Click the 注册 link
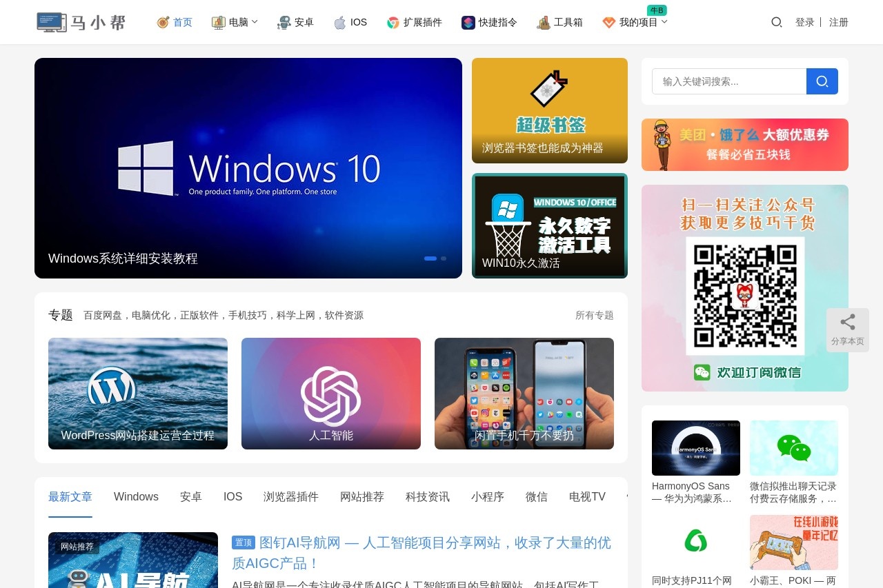Viewport: 883px width, 588px height. click(839, 22)
